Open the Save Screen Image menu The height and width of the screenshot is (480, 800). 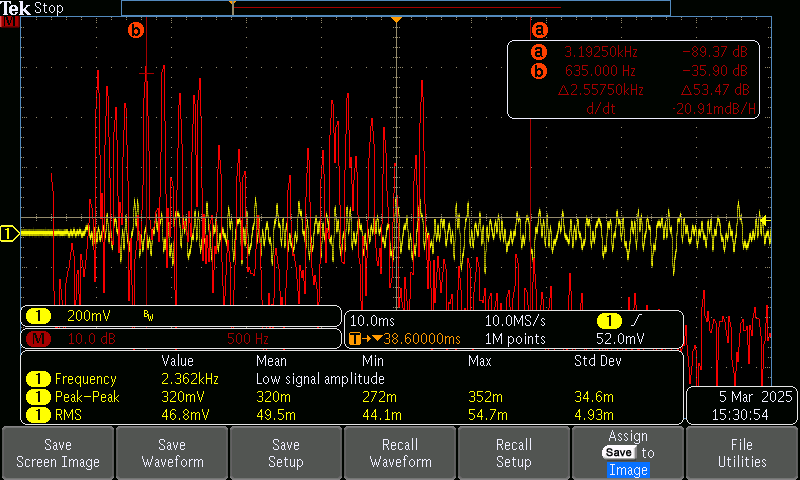(58, 453)
